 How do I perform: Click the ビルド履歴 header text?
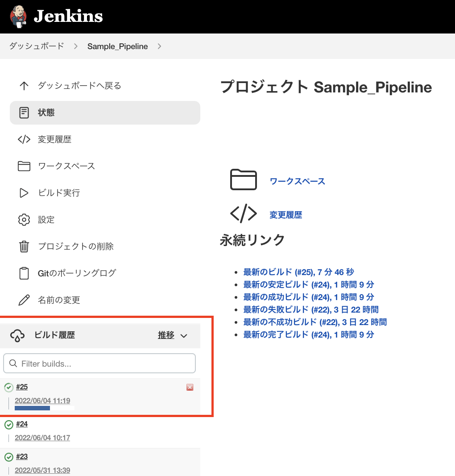coord(54,335)
